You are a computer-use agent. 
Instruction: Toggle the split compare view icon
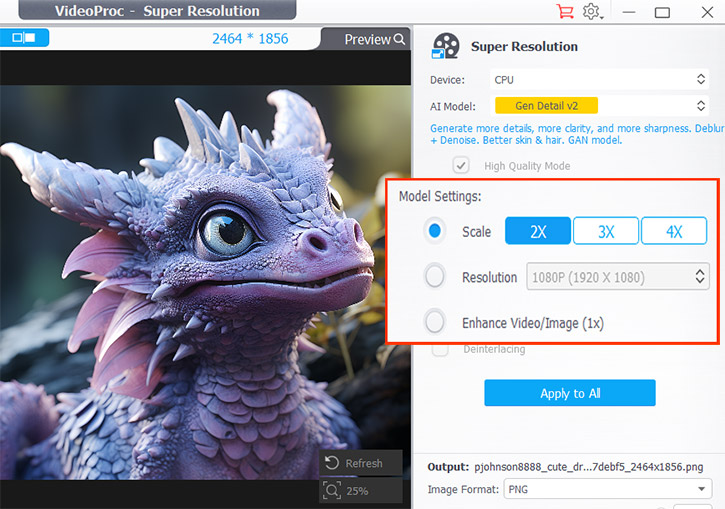[x=23, y=38]
